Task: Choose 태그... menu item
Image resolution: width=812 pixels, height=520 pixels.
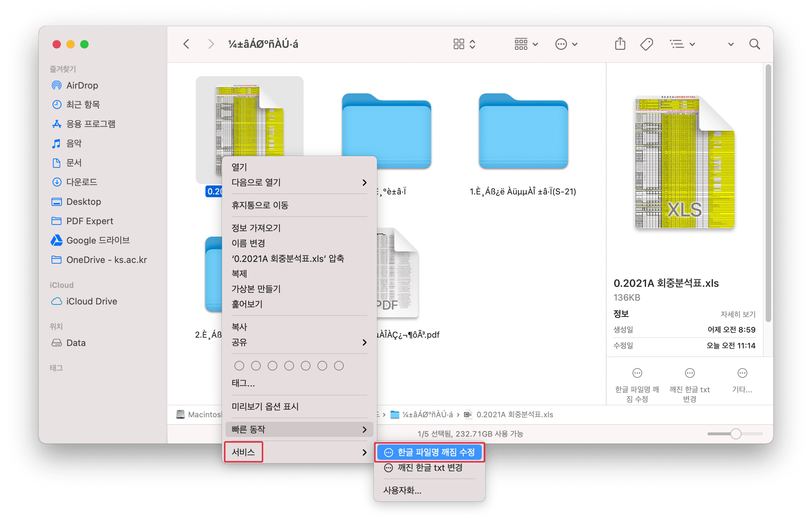Action: pyautogui.click(x=299, y=383)
